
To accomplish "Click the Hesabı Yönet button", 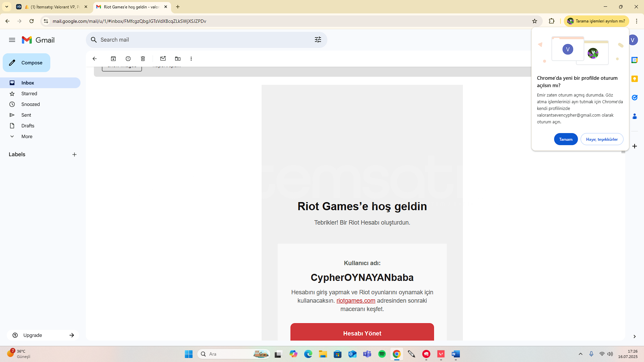I will coord(362,333).
